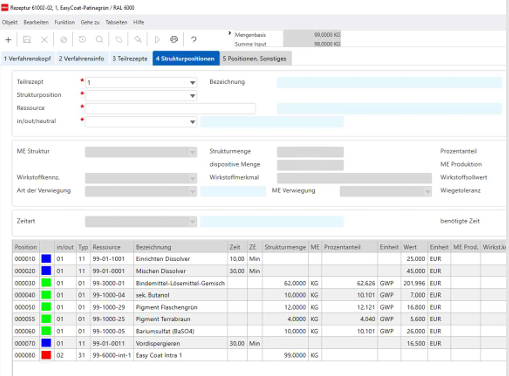
Task: Switch to 3 Teilrezepte tab
Action: tap(130, 59)
